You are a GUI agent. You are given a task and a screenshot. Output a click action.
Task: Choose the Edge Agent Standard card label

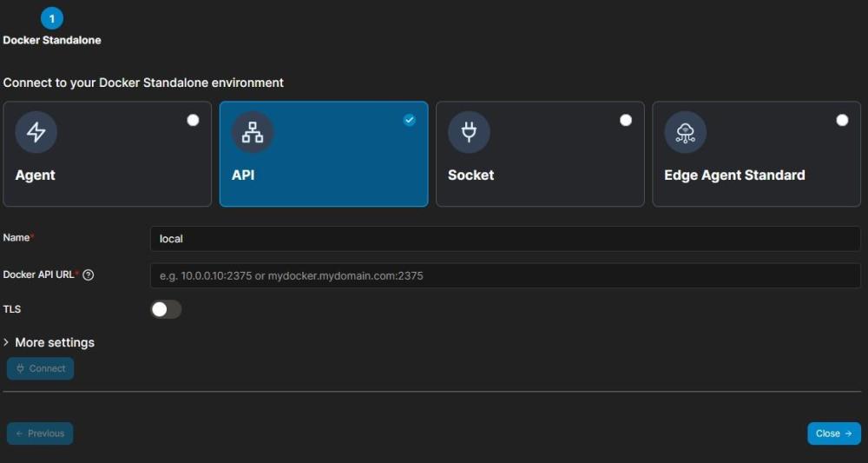pos(734,175)
